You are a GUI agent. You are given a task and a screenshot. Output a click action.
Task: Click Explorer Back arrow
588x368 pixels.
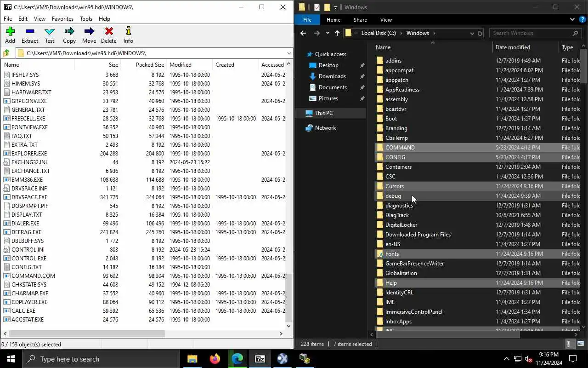coord(303,33)
